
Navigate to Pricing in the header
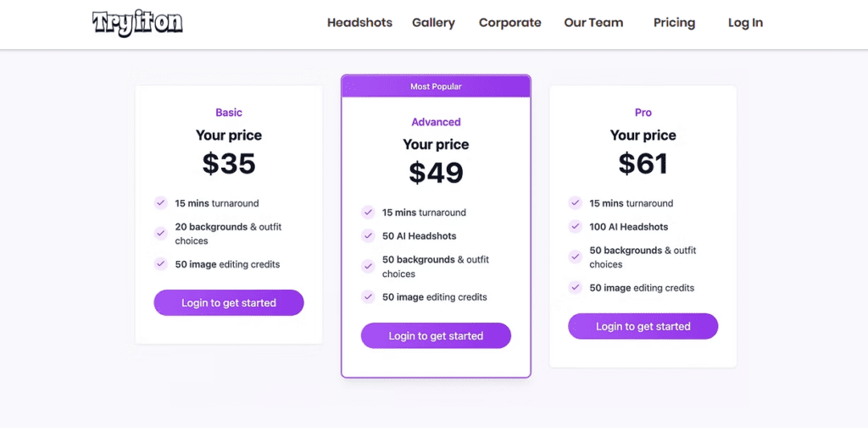tap(674, 23)
